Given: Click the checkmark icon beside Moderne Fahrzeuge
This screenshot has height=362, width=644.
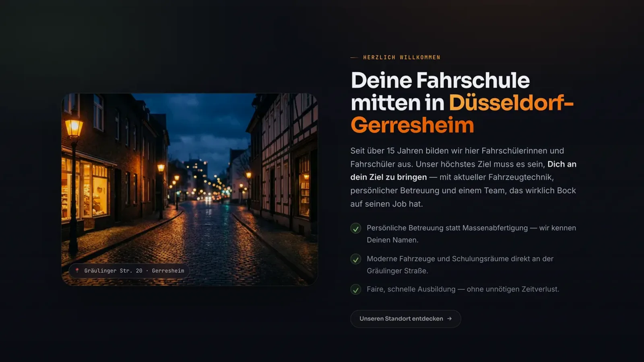Looking at the screenshot, I should tap(355, 259).
